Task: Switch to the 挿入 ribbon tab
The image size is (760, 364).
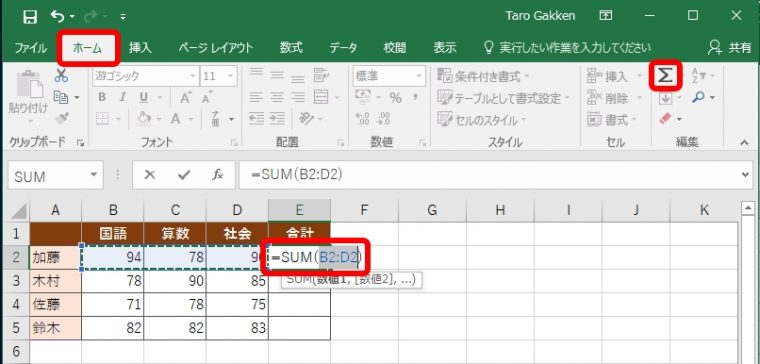Action: [141, 47]
